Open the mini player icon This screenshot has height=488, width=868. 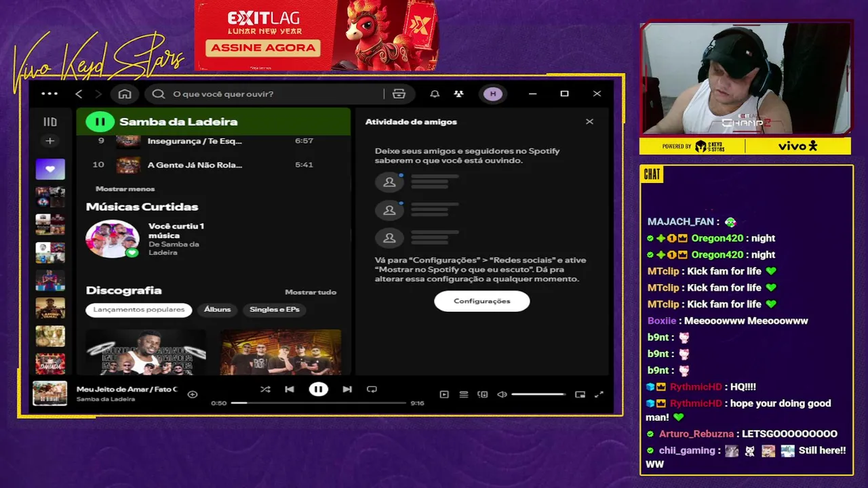pos(580,394)
